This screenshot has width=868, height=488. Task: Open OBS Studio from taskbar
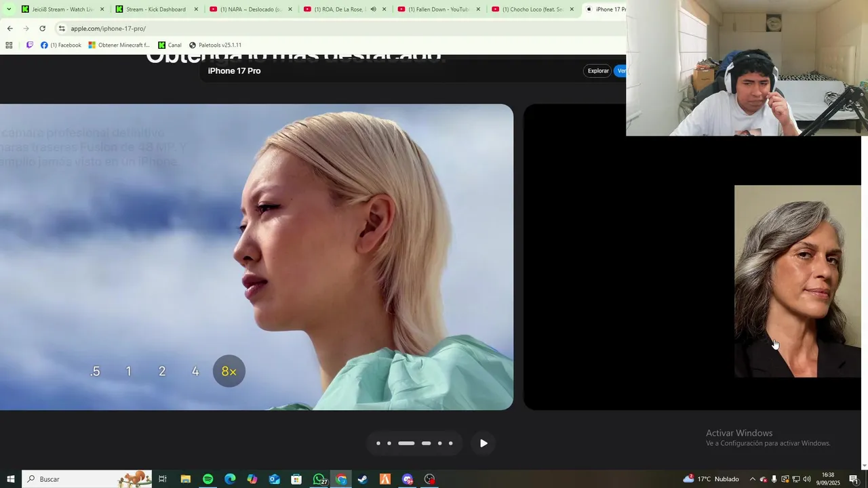pyautogui.click(x=429, y=479)
